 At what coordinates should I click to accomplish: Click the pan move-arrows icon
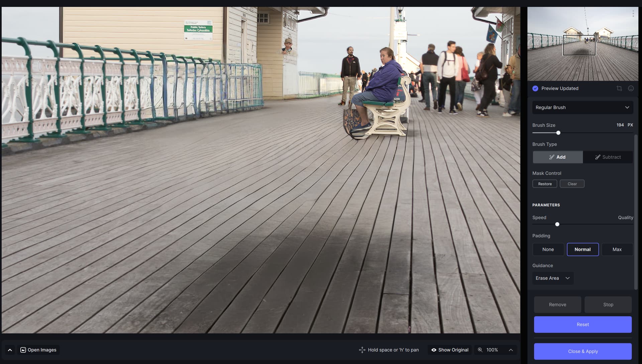pos(362,350)
